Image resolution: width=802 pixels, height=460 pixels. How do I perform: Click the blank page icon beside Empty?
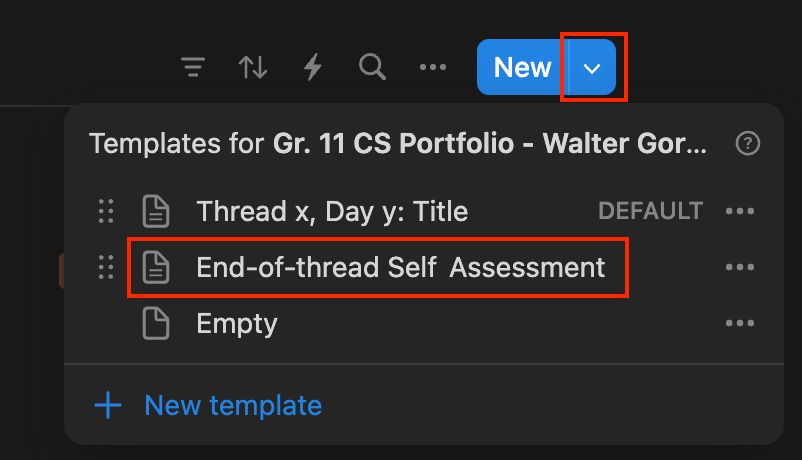(155, 324)
